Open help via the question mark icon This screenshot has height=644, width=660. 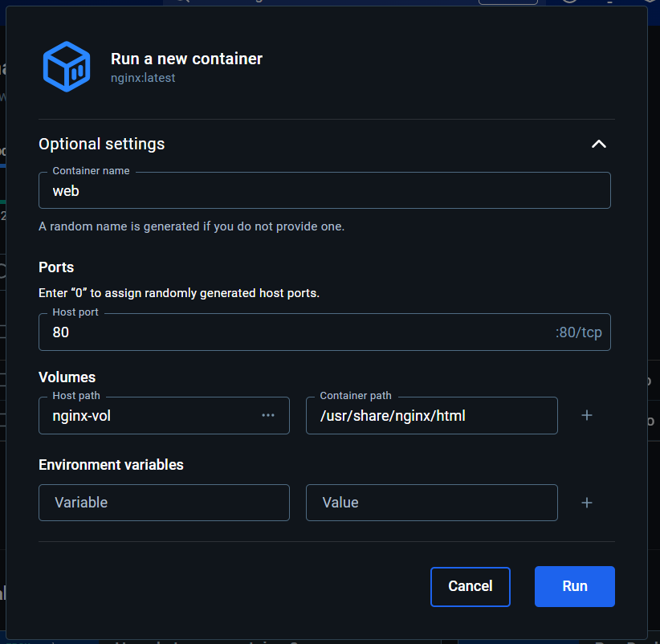point(568,3)
